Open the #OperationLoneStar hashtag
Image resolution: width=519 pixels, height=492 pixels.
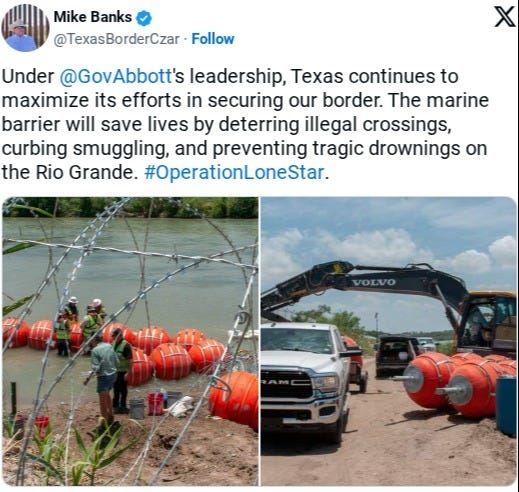(x=234, y=172)
